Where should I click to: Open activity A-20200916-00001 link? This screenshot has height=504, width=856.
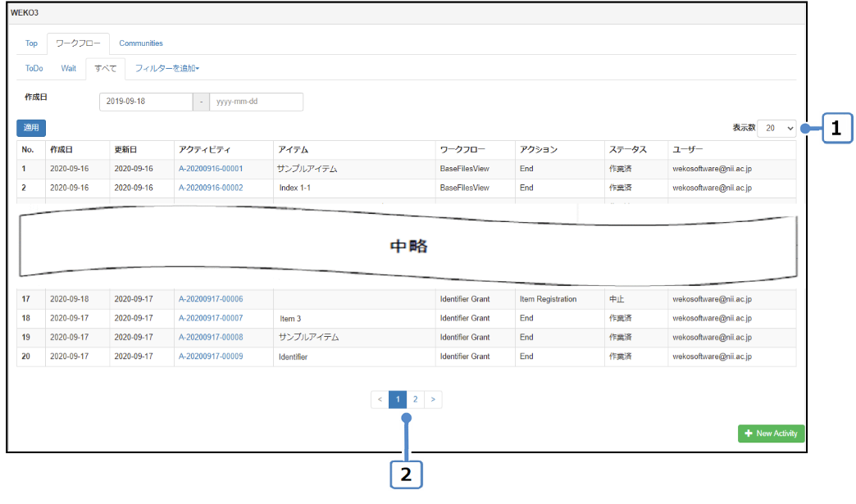pyautogui.click(x=211, y=169)
